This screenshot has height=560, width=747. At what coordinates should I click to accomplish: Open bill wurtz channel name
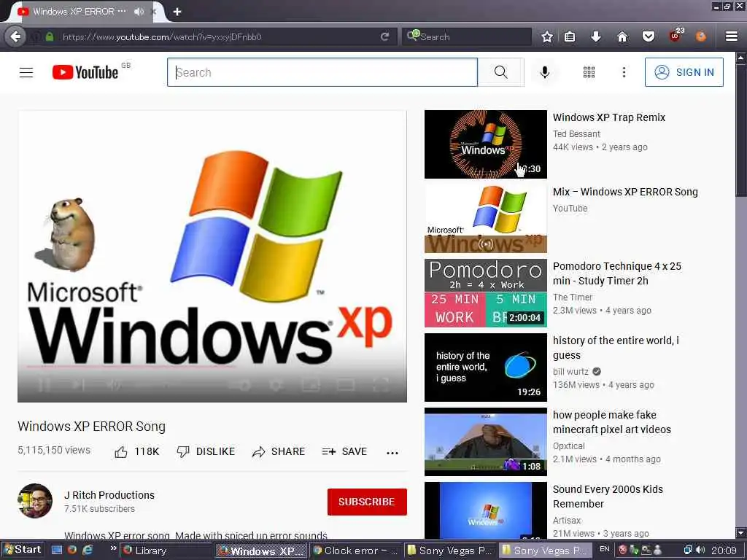tap(570, 371)
